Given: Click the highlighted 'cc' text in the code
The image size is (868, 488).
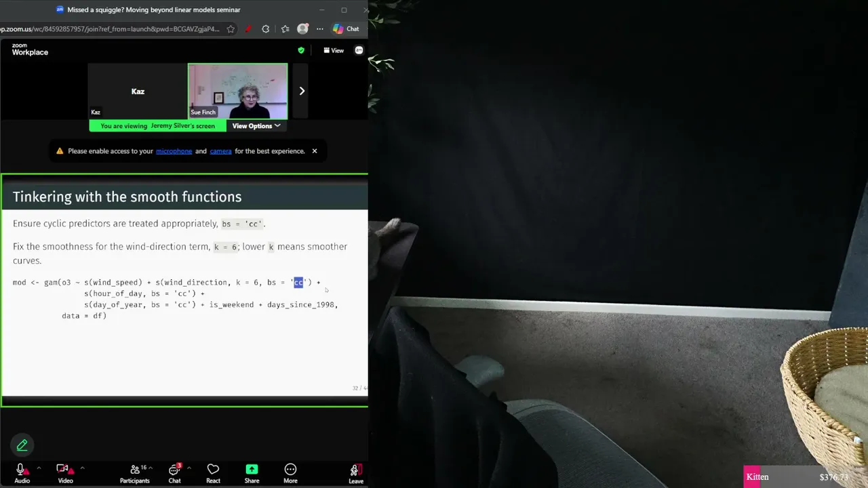Looking at the screenshot, I should pos(298,283).
